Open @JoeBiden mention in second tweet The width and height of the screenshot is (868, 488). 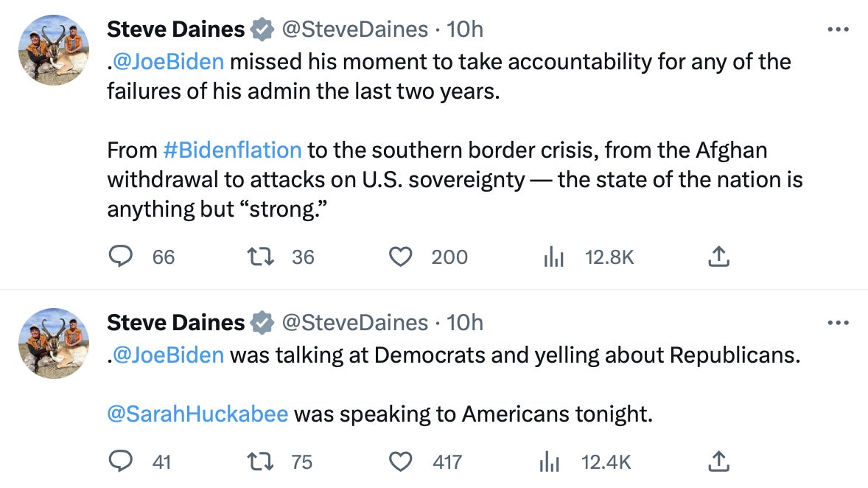(x=168, y=355)
